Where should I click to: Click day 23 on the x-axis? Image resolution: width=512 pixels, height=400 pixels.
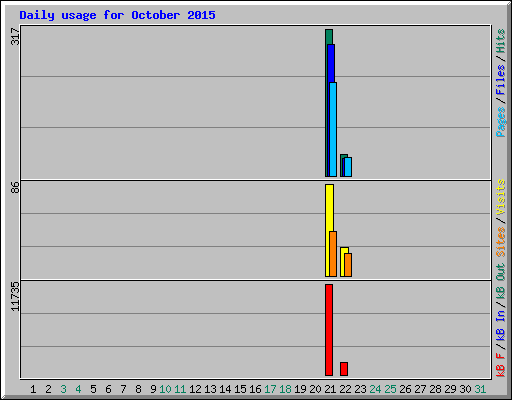360,389
